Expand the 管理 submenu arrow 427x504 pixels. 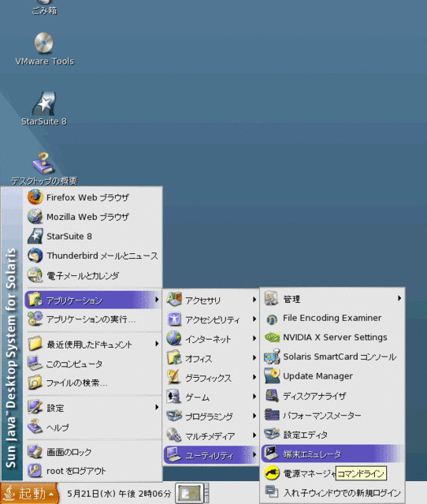[x=399, y=298]
